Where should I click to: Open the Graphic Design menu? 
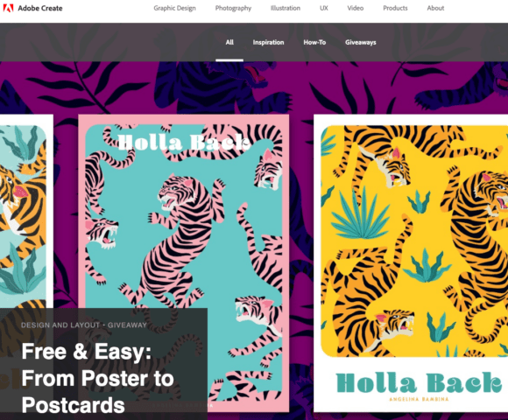point(174,8)
